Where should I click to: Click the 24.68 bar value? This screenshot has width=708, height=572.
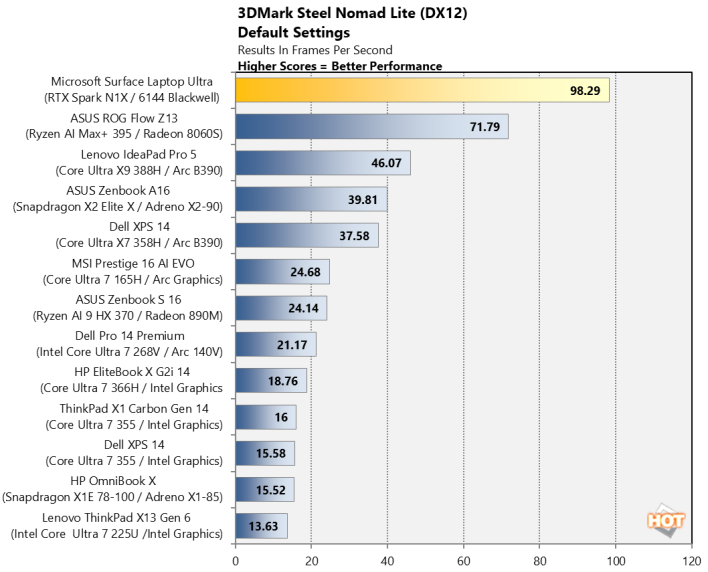click(x=305, y=272)
